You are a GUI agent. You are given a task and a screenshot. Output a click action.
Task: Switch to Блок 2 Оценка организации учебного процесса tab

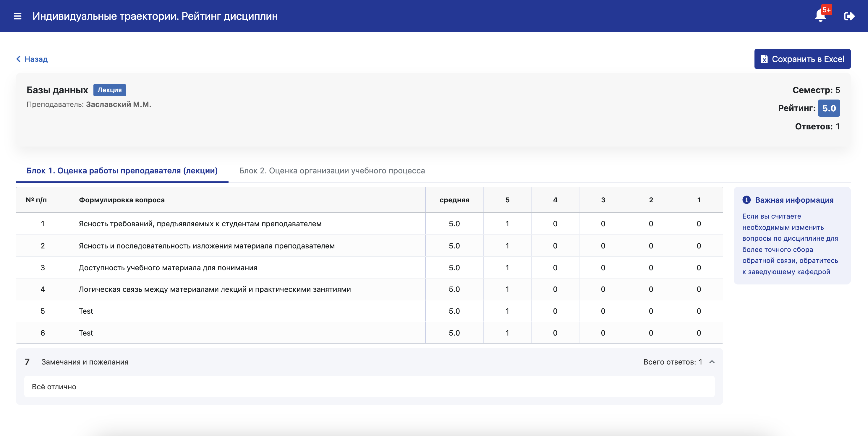coord(332,171)
